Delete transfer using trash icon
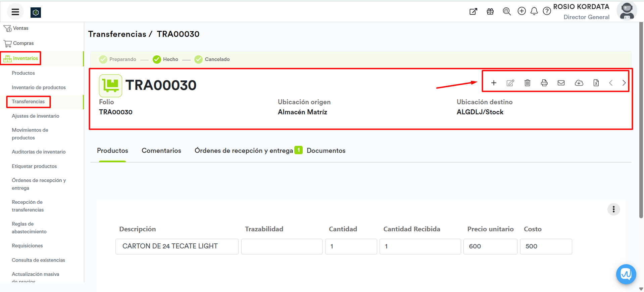 click(x=527, y=83)
